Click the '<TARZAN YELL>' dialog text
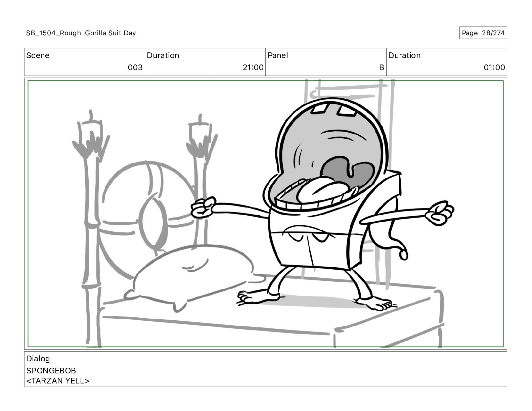Screen dimensions: 532x411 coord(58,381)
